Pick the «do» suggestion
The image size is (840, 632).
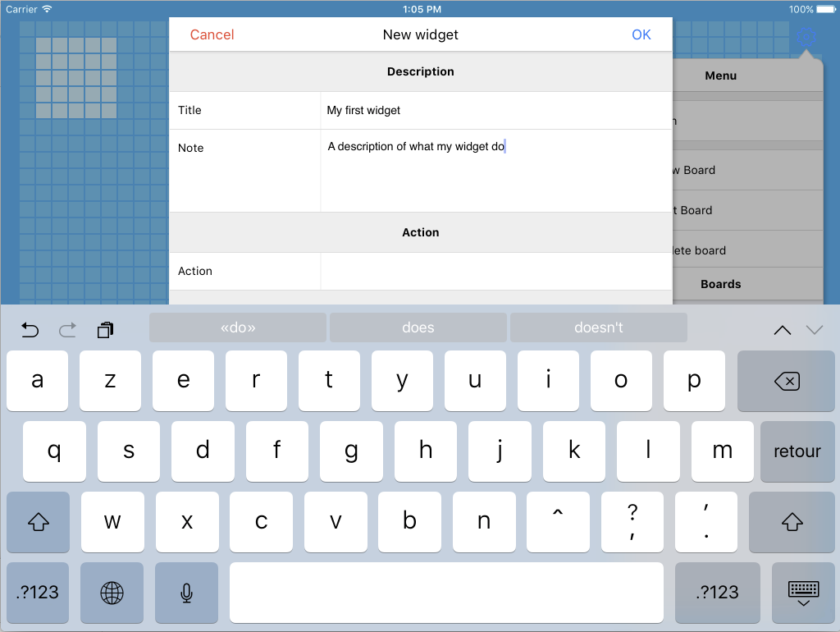238,327
